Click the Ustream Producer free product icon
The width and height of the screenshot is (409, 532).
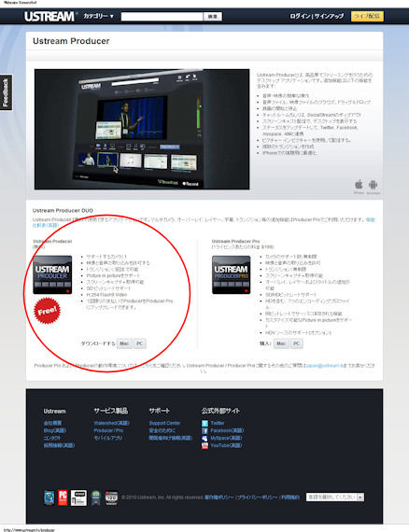52,274
